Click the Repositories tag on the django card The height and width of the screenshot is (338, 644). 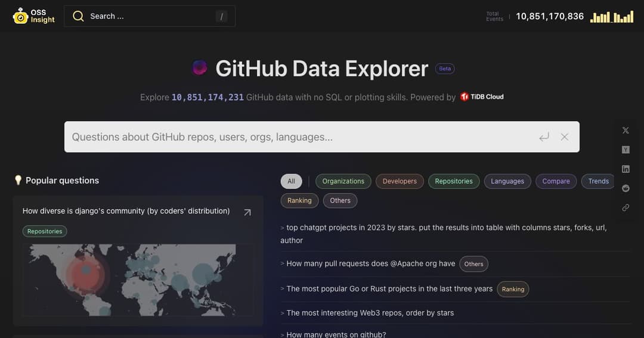(x=45, y=231)
